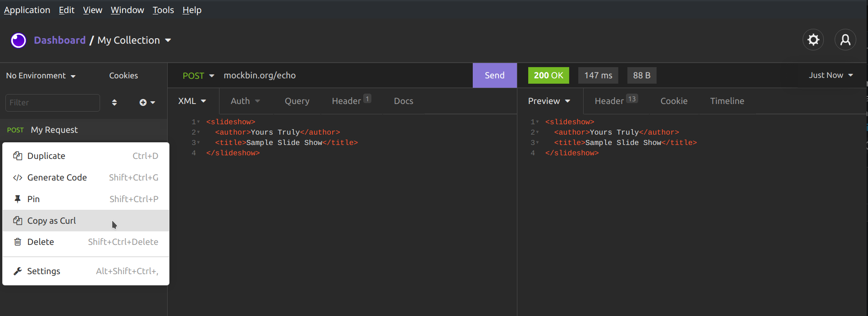The height and width of the screenshot is (316, 868).
Task: Switch to the request Query tab
Action: coord(297,101)
